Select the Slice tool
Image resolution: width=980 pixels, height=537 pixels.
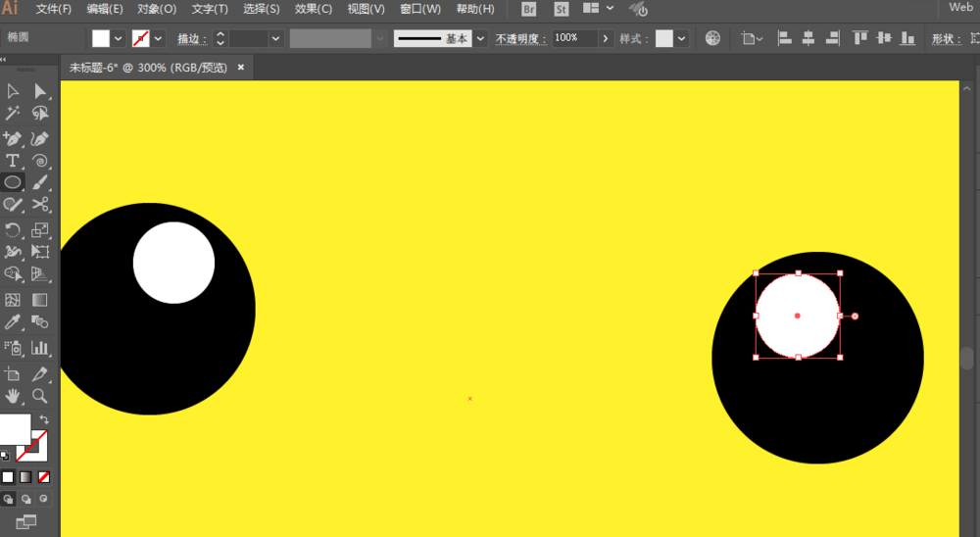[x=40, y=373]
